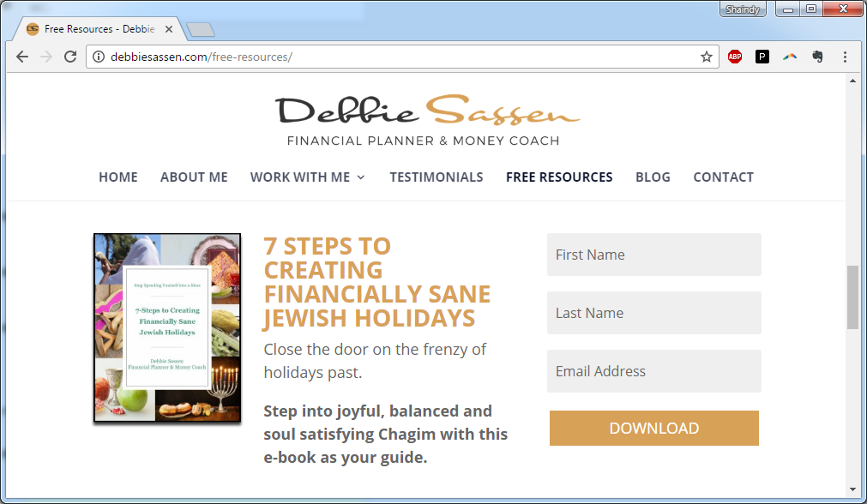
Task: Navigate to the Blog page
Action: [653, 177]
